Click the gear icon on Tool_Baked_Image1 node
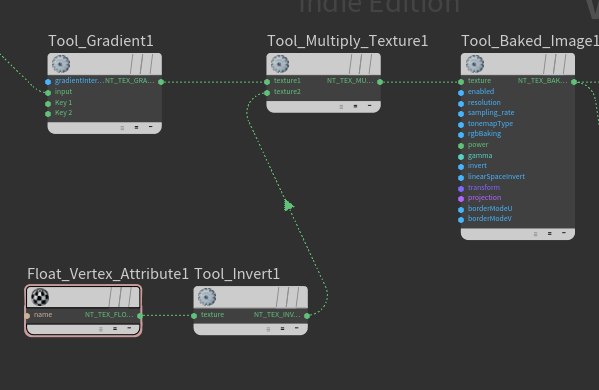The image size is (599, 390). pos(474,64)
